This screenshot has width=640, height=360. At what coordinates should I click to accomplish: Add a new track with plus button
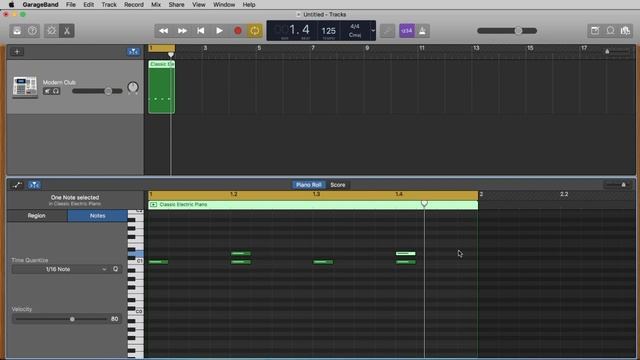pyautogui.click(x=17, y=52)
